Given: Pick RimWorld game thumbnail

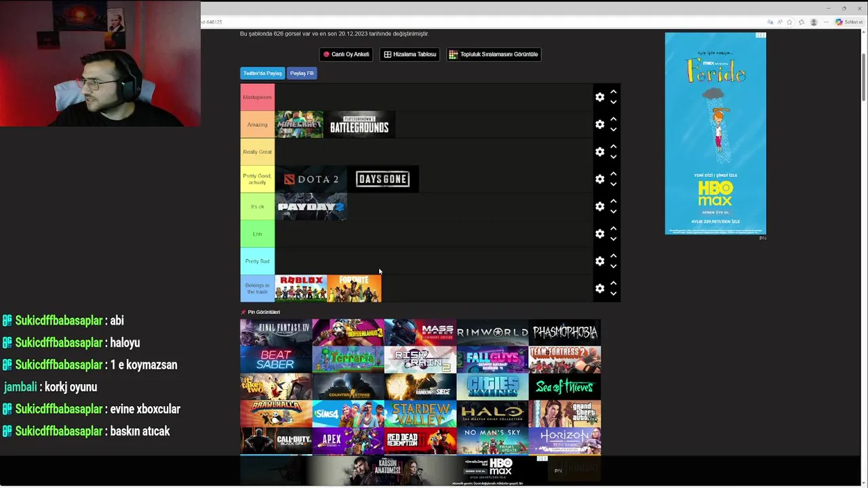Looking at the screenshot, I should click(x=492, y=333).
